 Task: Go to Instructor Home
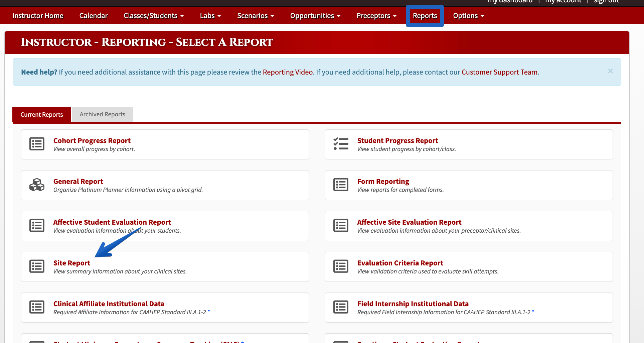click(38, 16)
